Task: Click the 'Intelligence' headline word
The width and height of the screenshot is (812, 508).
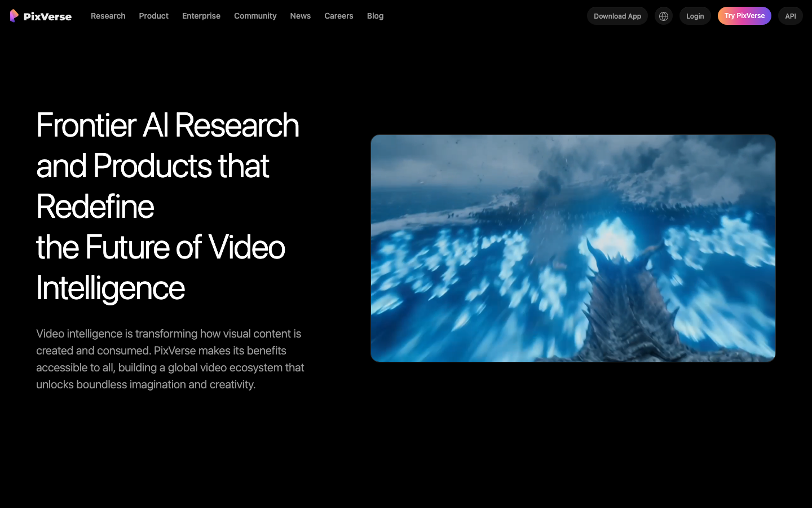Action: [x=110, y=288]
